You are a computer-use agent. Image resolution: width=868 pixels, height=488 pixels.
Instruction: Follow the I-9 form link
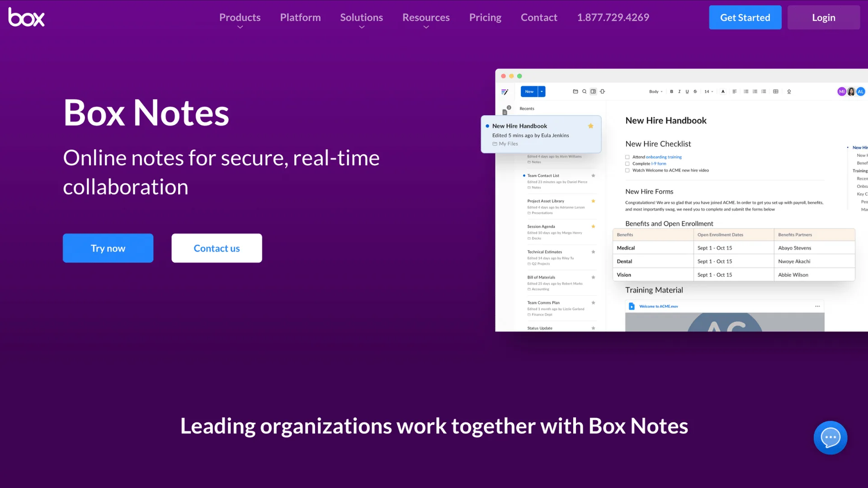[x=659, y=164]
